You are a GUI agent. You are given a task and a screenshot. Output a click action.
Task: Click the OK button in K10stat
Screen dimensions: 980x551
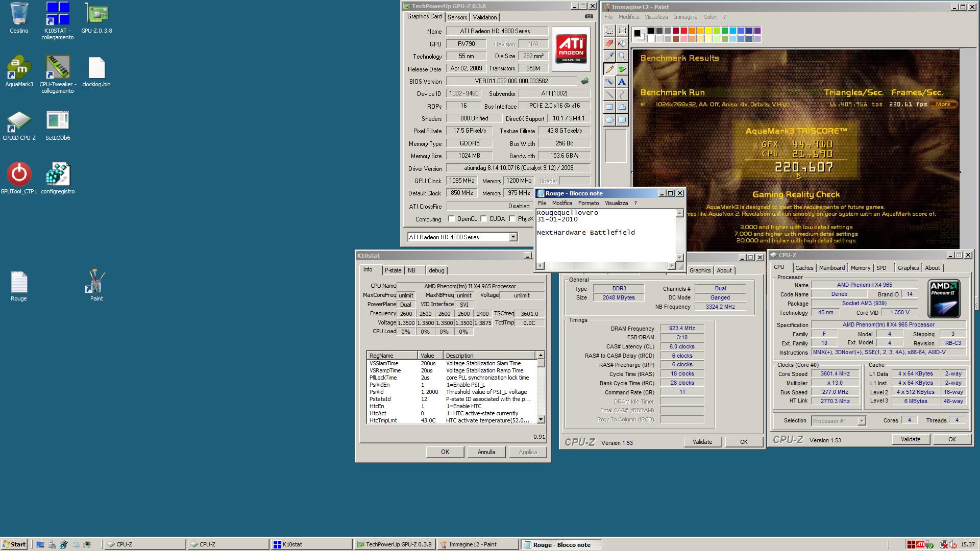445,452
